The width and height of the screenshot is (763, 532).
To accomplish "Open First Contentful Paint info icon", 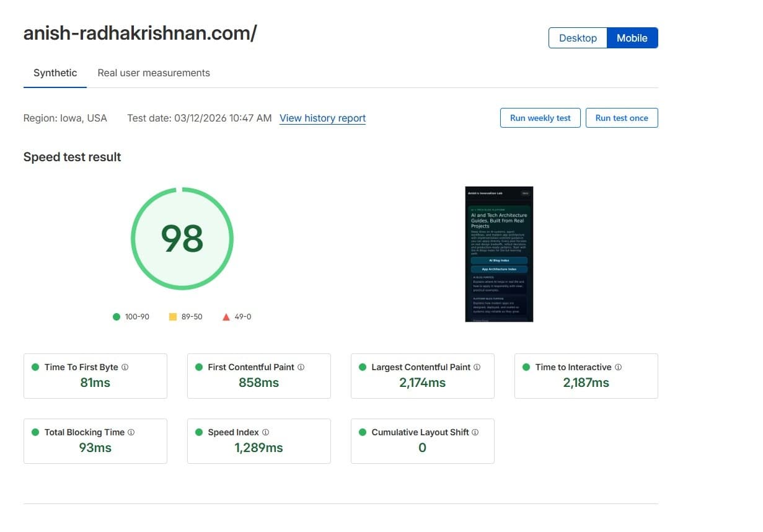I will [x=301, y=367].
